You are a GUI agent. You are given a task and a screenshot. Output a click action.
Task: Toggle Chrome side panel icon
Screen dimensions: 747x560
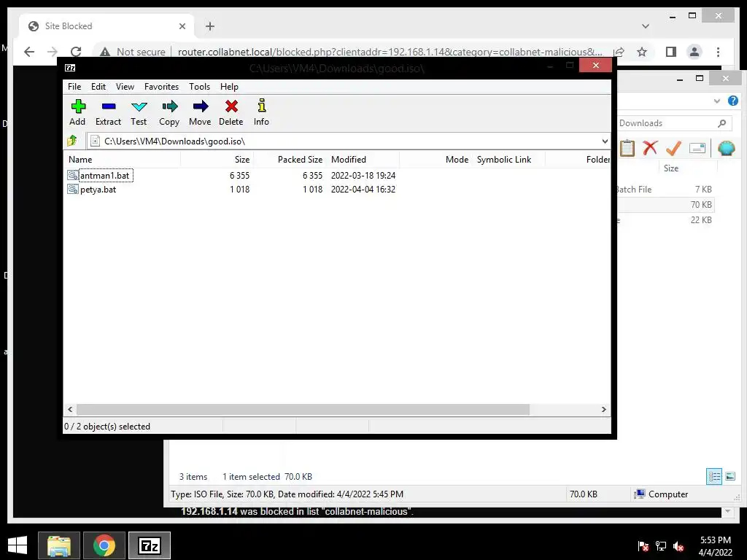(671, 52)
